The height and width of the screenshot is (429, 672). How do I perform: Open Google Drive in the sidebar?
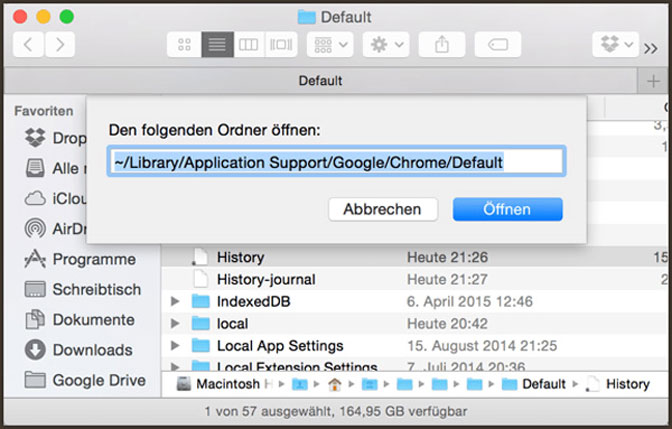(x=85, y=380)
